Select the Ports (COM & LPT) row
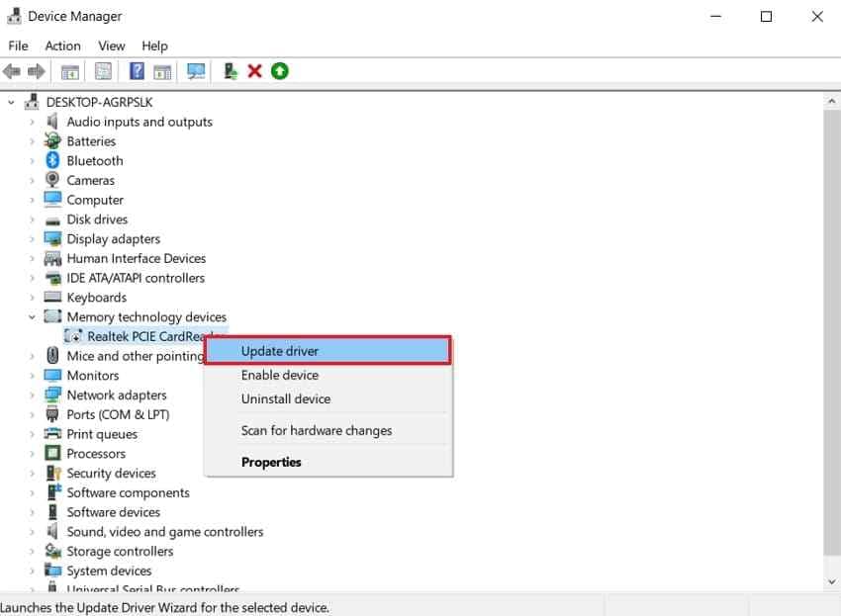Image resolution: width=841 pixels, height=616 pixels. [x=118, y=414]
